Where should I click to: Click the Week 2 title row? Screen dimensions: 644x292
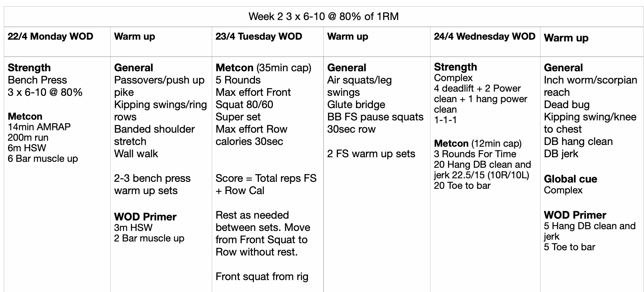point(323,16)
